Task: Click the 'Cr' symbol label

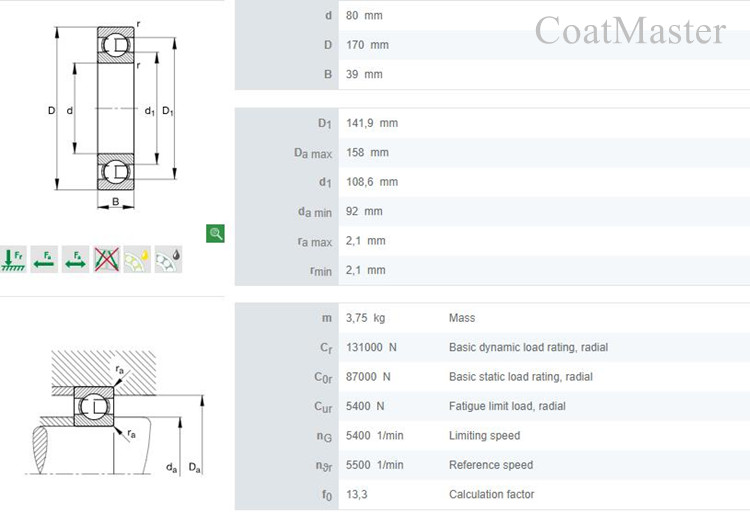Action: tap(326, 348)
